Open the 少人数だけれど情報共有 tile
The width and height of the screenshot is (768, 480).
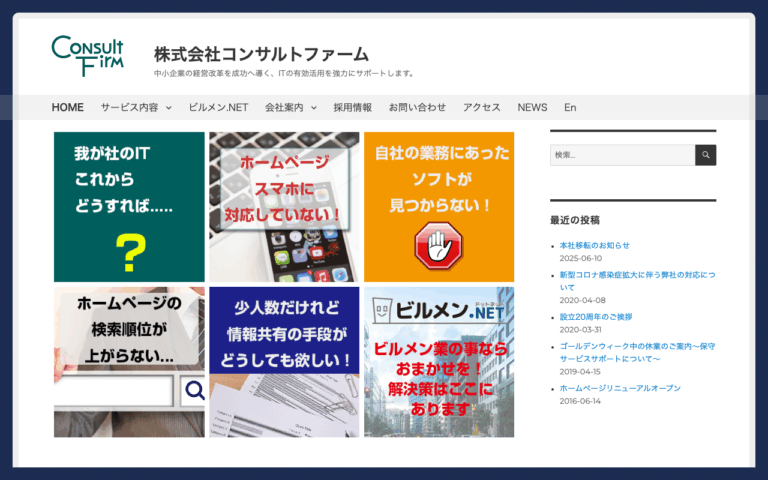tap(284, 362)
